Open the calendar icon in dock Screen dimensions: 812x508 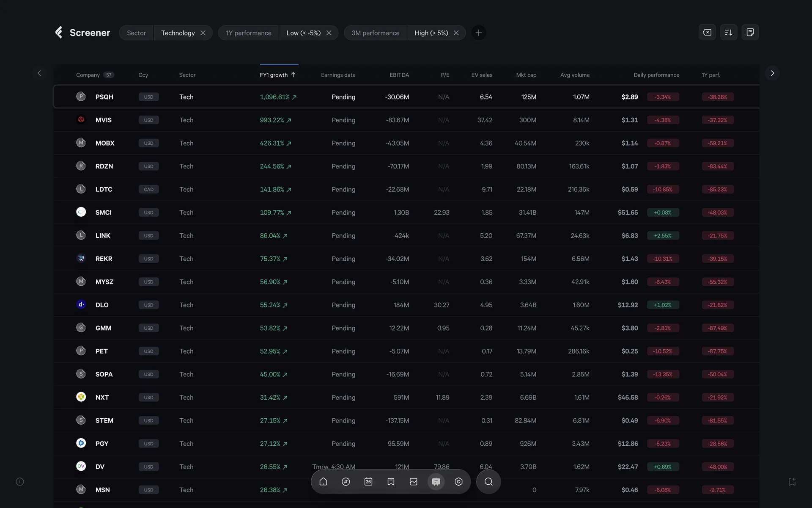tap(368, 482)
